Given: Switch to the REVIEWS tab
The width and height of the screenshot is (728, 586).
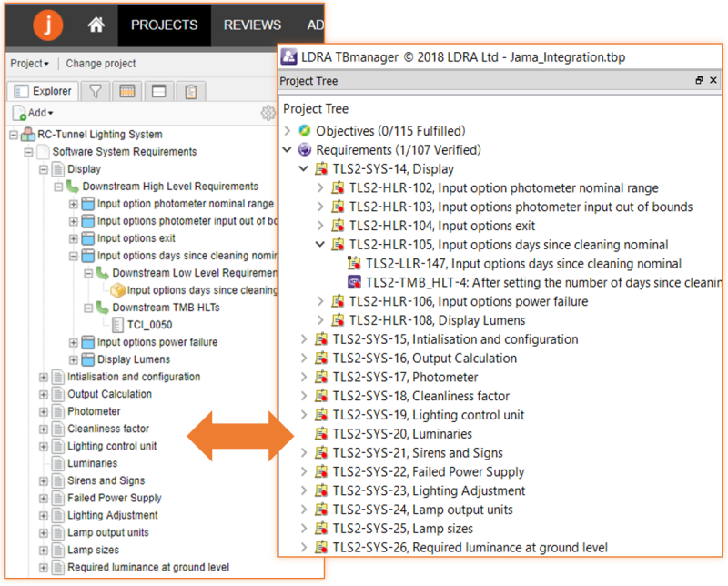Looking at the screenshot, I should tap(252, 25).
